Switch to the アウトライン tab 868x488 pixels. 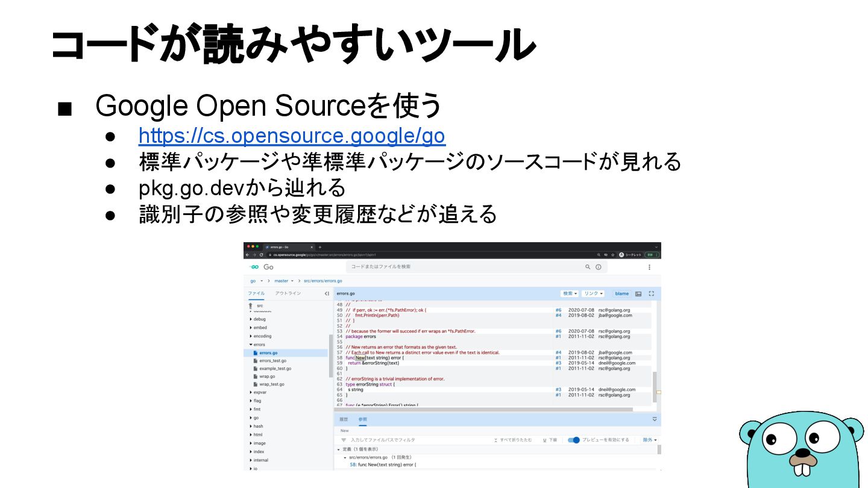[x=288, y=293]
